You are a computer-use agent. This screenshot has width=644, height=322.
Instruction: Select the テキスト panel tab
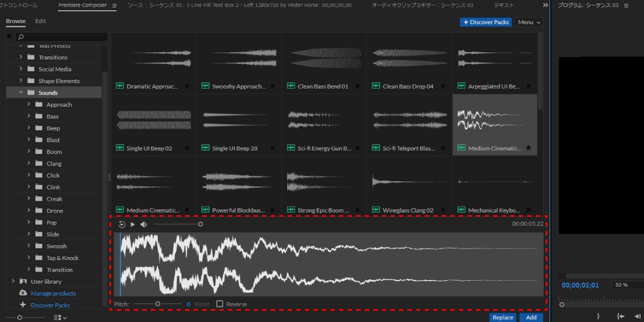coord(503,5)
